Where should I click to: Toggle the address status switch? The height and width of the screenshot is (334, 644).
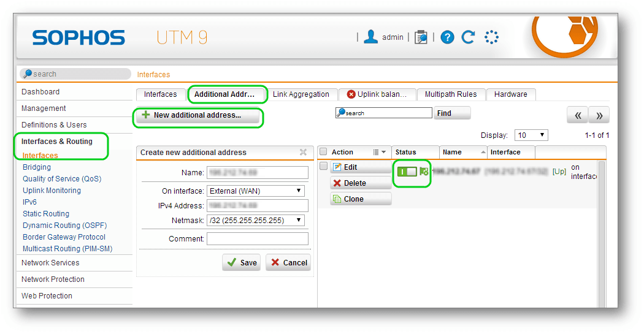click(407, 172)
